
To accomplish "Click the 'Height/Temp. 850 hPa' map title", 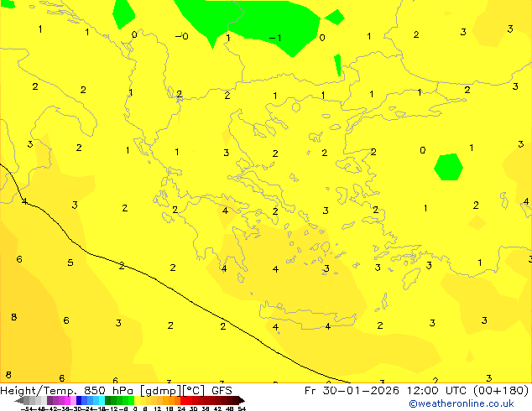I will coord(68,391).
